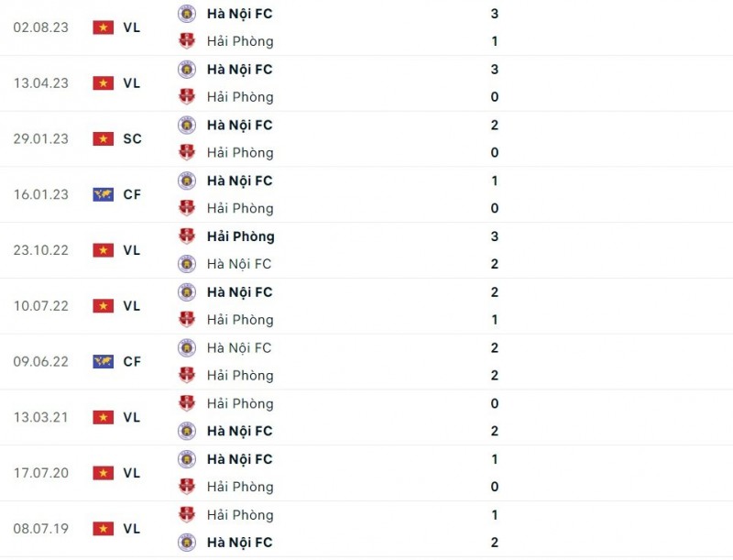Click Hải Phòng crest in 02.08.23 match
Image resolution: width=733 pixels, height=560 pixels.
(x=187, y=41)
